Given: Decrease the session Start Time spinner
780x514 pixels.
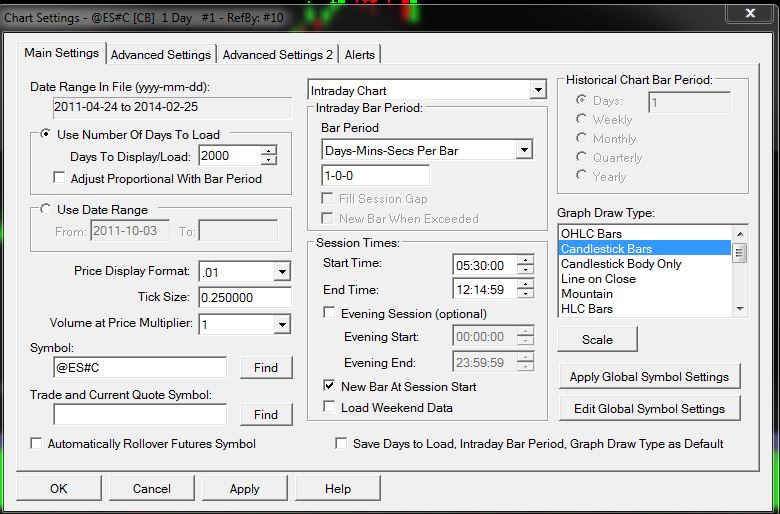Looking at the screenshot, I should point(525,269).
